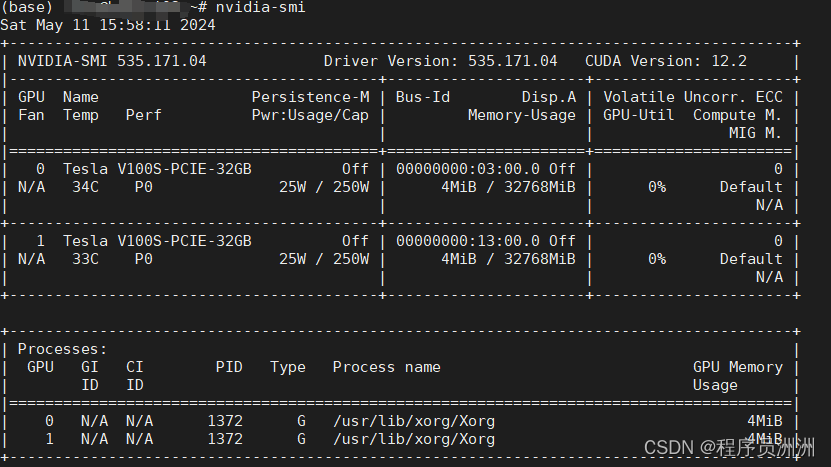Click the timestamp Sat May 11 15:58:11 2024

pyautogui.click(x=107, y=24)
